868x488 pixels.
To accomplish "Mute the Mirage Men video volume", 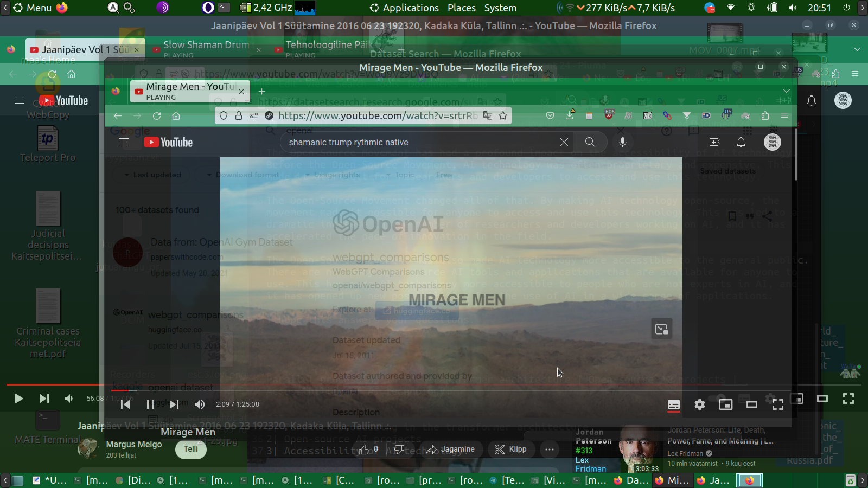I will pyautogui.click(x=200, y=404).
